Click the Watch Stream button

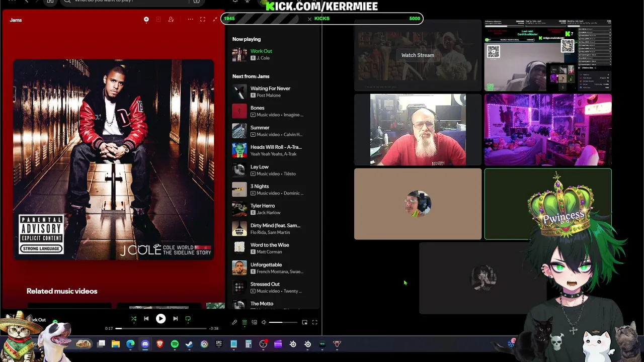(418, 55)
